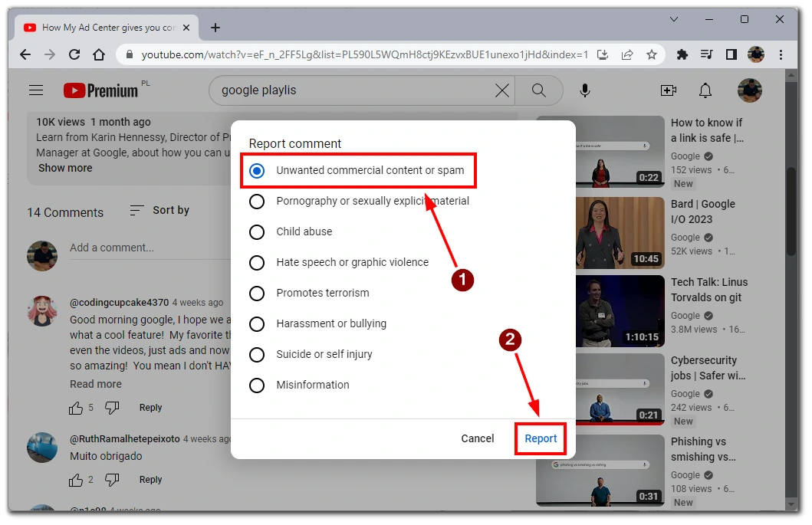Screen dimensions: 812x525
Task: Expand the comment with Read more
Action: tap(96, 384)
